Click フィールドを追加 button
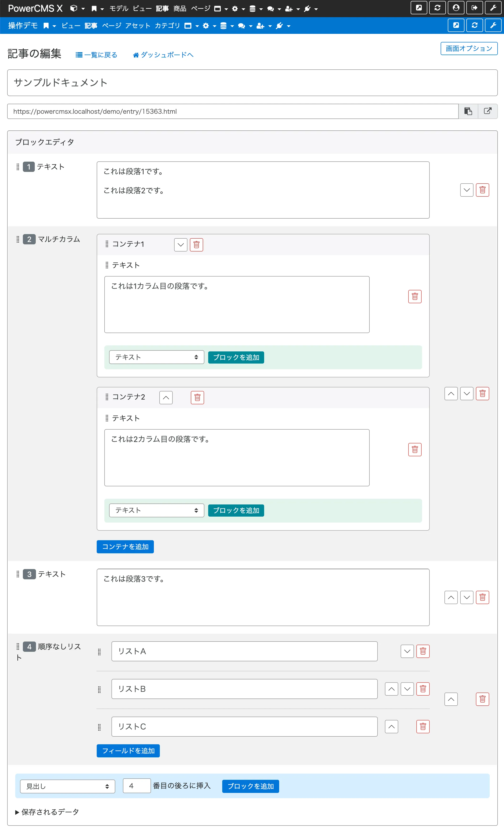Viewport: 504px width, 832px height. click(x=128, y=751)
